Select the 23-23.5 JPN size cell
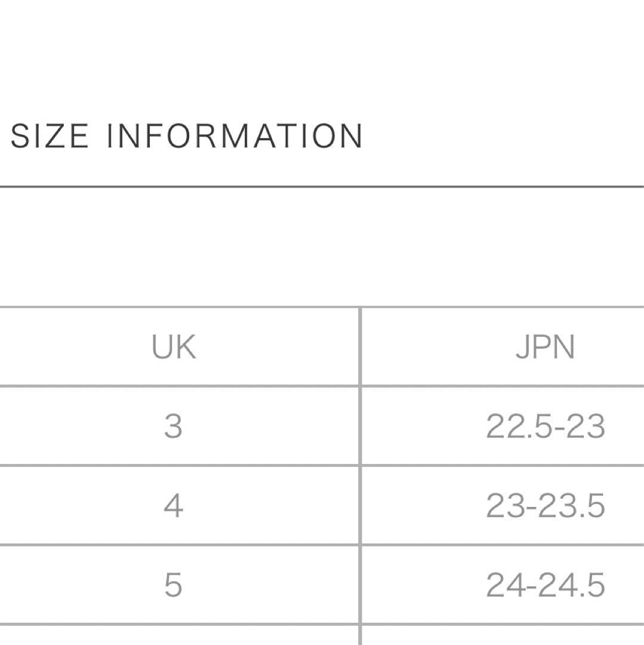The image size is (644, 645). pyautogui.click(x=546, y=505)
